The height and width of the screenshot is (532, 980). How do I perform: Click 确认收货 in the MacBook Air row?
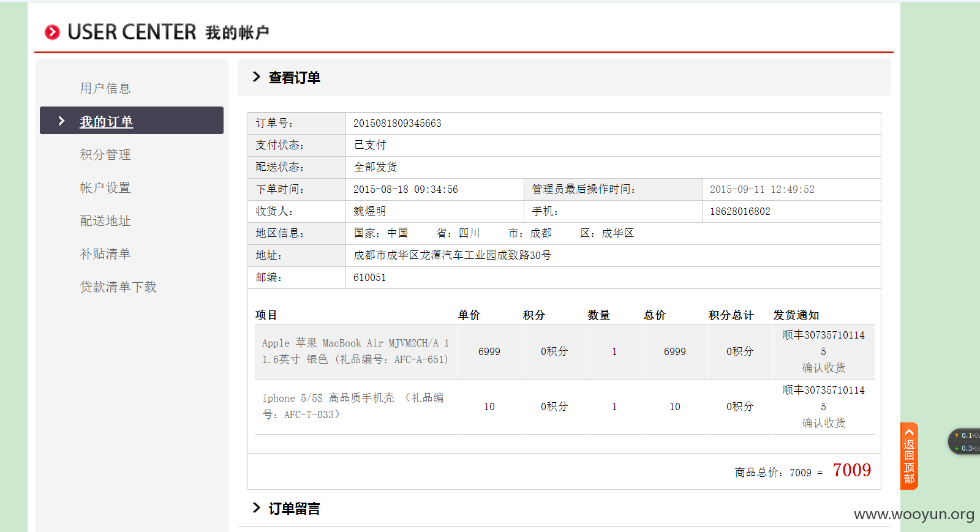click(823, 367)
